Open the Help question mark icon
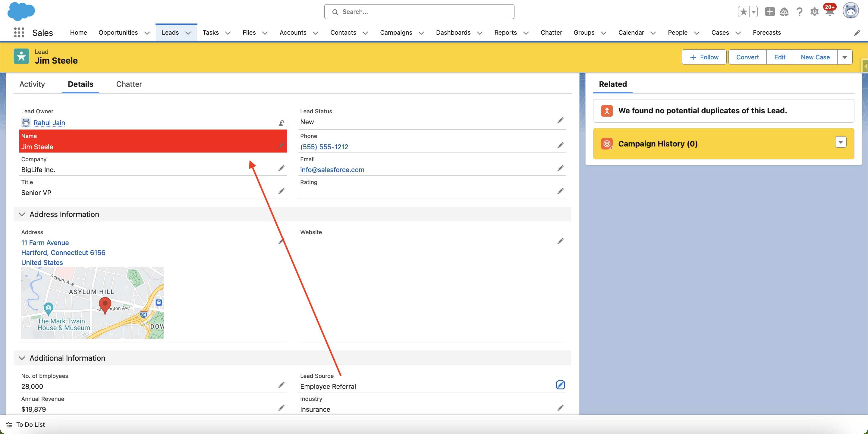The image size is (868, 434). click(799, 12)
